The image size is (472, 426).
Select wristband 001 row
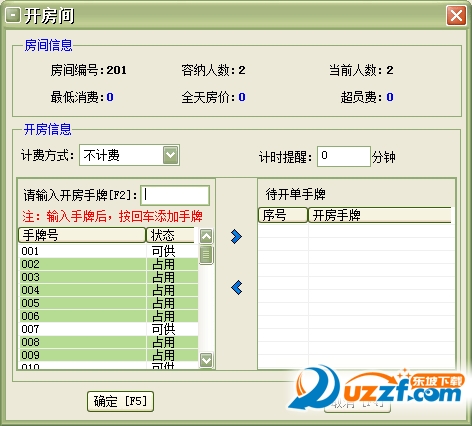click(109, 251)
